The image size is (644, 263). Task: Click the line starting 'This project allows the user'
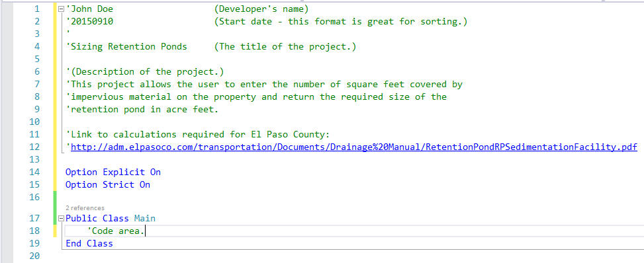(x=264, y=84)
